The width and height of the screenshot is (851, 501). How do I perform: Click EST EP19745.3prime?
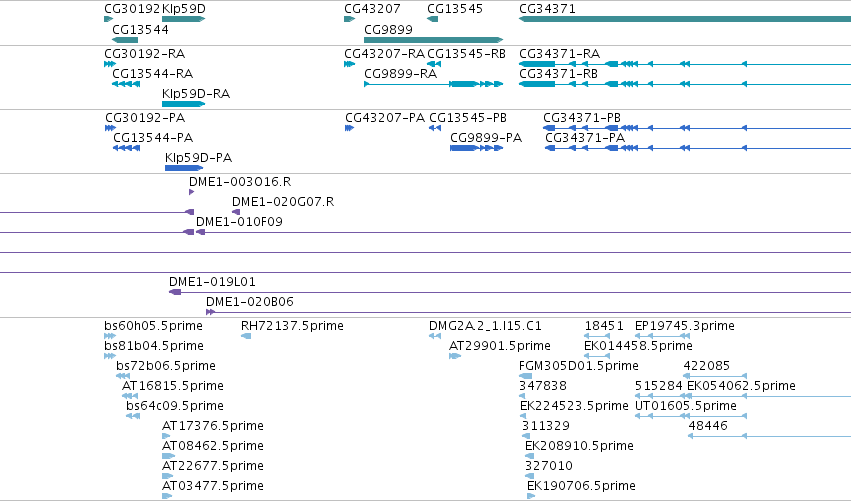tap(661, 336)
